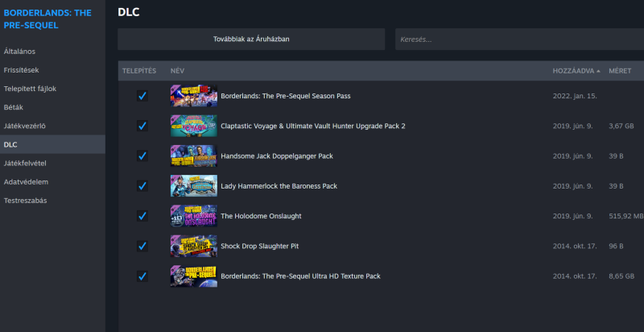The height and width of the screenshot is (332, 644).
Task: Click the 3,67 GB size value
Action: pos(621,126)
